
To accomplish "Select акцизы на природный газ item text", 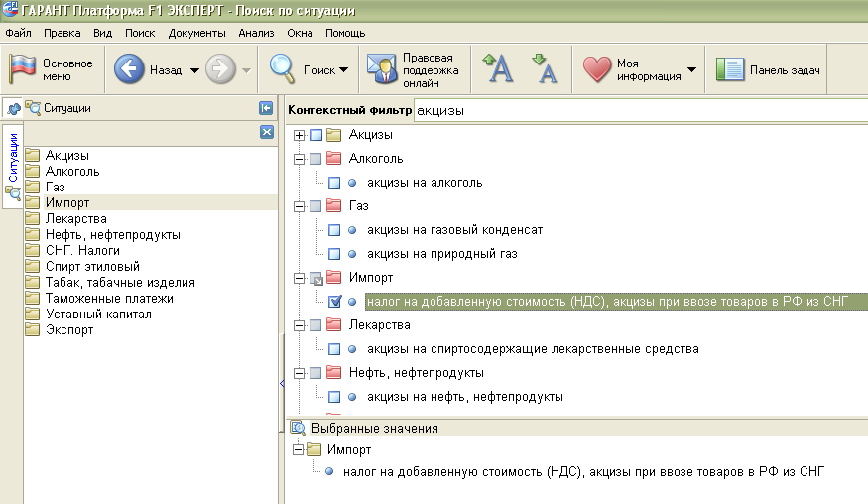I will click(442, 254).
